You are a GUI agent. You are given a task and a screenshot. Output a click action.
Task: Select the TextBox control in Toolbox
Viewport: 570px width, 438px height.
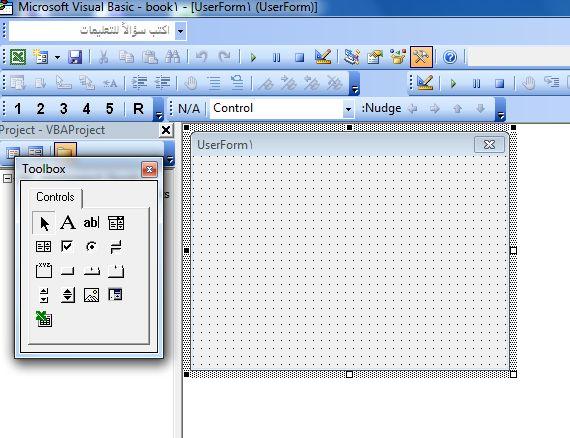point(91,222)
